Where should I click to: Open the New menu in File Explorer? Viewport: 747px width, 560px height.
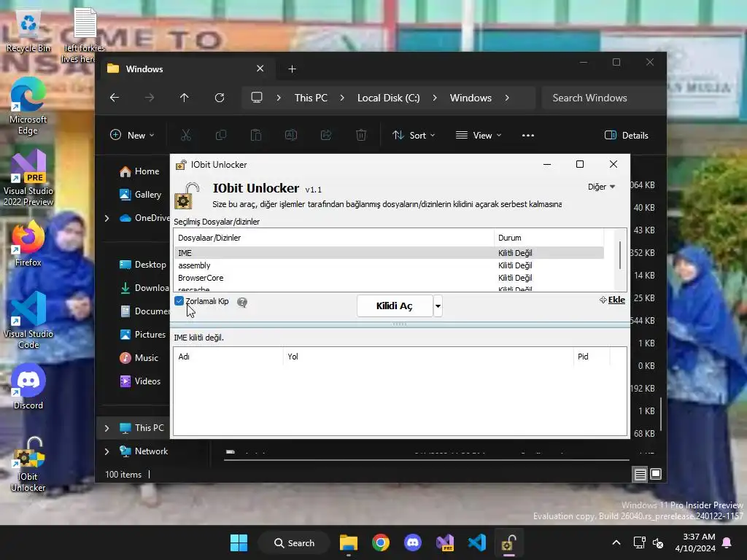click(x=132, y=135)
